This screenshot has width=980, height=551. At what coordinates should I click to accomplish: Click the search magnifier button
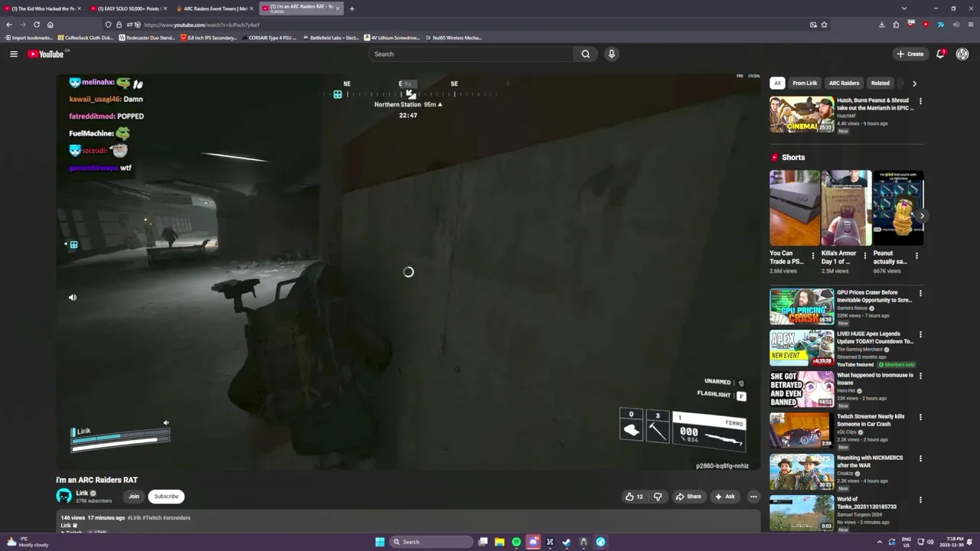[x=586, y=54]
